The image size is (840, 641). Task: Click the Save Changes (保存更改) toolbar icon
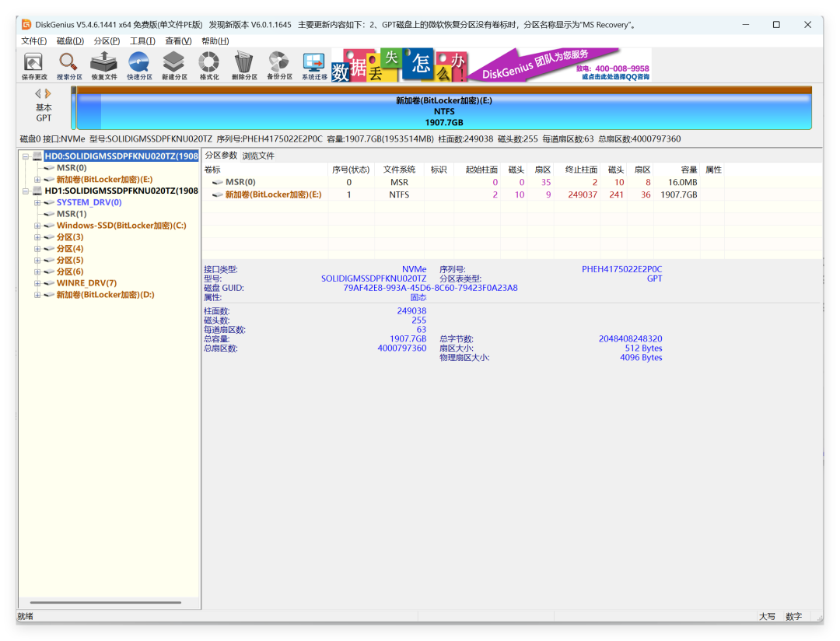[x=34, y=66]
